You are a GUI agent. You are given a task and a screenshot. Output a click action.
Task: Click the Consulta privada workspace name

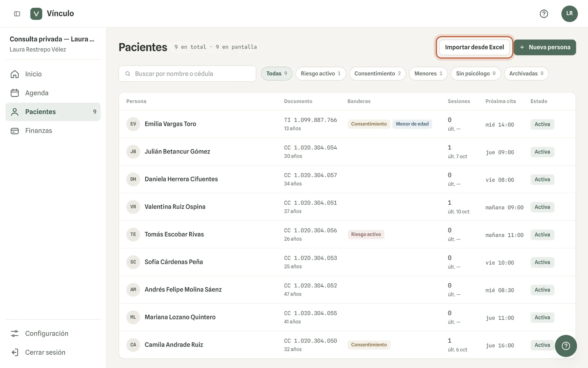(52, 39)
